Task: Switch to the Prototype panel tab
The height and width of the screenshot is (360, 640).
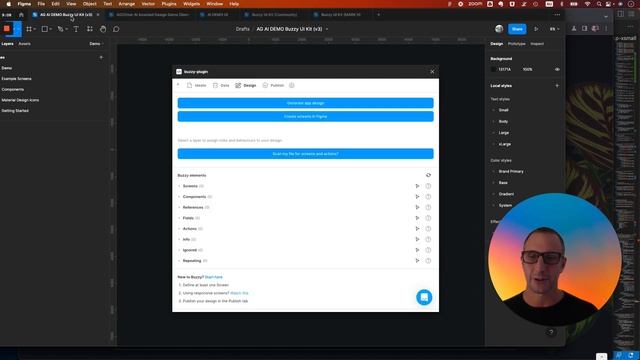Action: pos(516,44)
